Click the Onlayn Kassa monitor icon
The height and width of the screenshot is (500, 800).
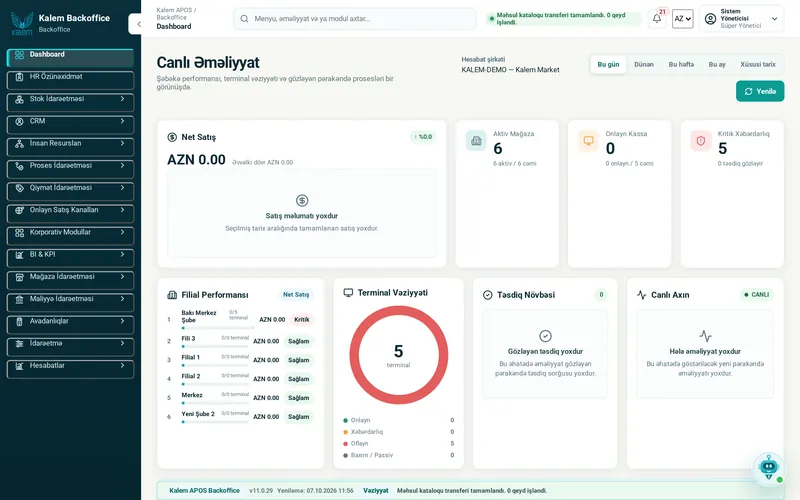(588, 140)
